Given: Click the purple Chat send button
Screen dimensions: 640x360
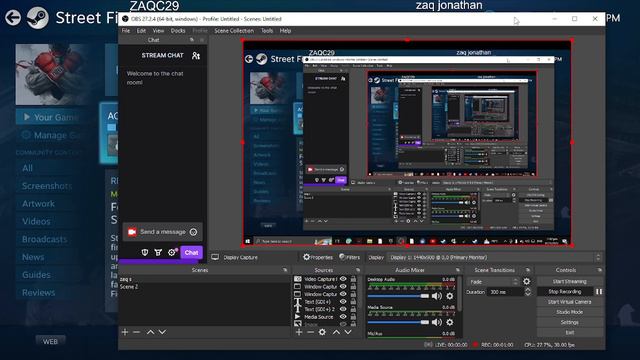Looking at the screenshot, I should point(191,253).
